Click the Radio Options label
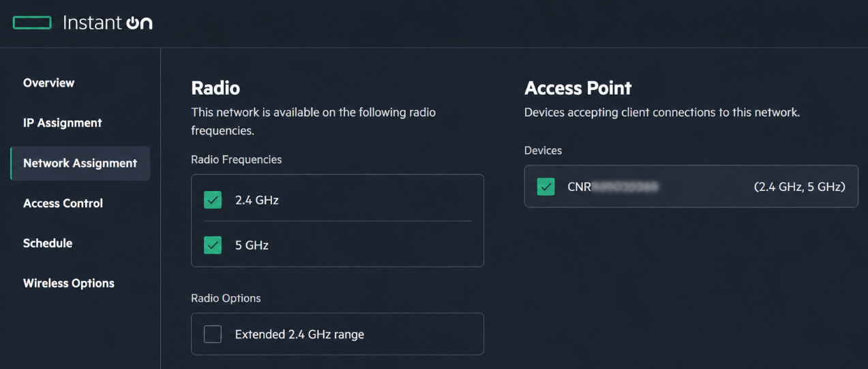Viewport: 868px width, 369px height. [226, 299]
